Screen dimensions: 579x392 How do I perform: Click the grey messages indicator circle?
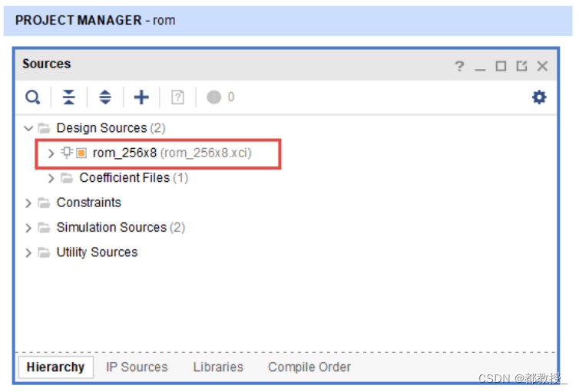coord(213,97)
